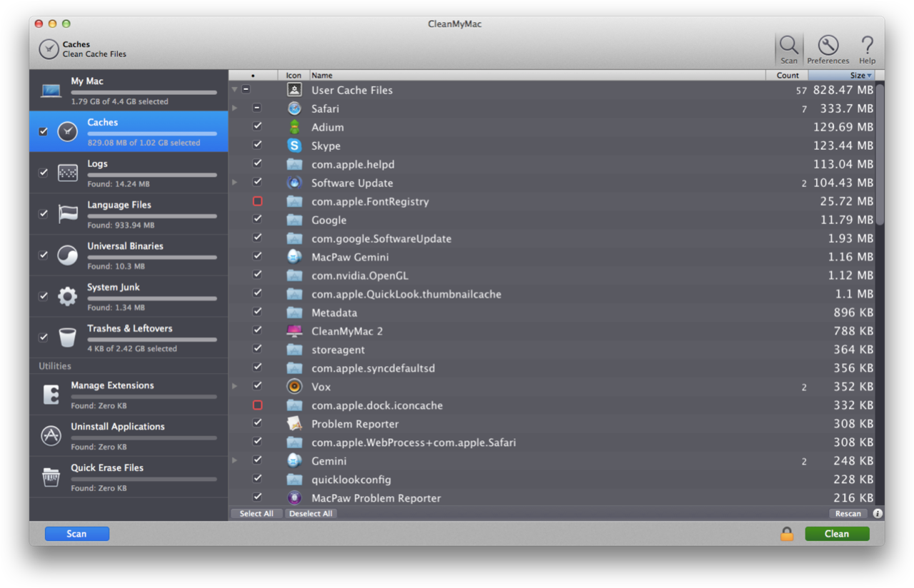Enable the com.apple.dock.iconcache checkbox
The width and height of the screenshot is (914, 588).
(257, 405)
